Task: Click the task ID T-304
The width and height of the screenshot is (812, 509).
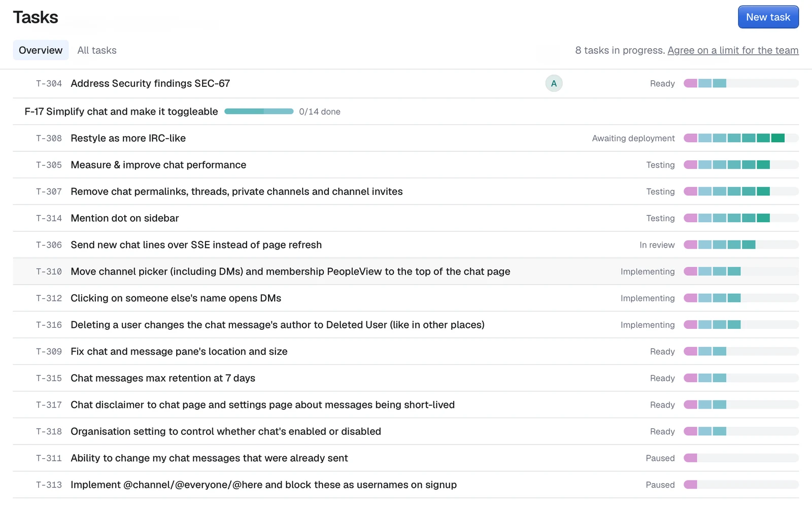Action: click(x=49, y=83)
